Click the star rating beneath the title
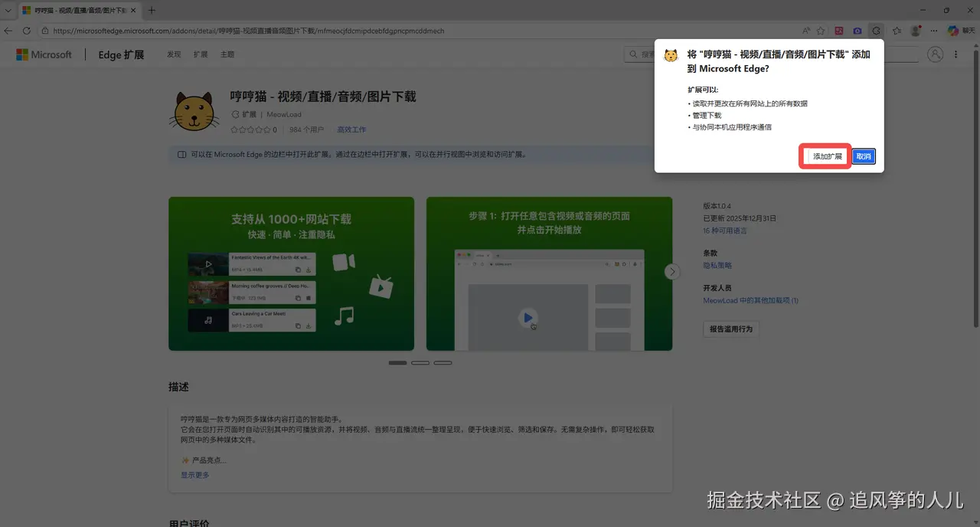The image size is (980, 527). point(250,129)
